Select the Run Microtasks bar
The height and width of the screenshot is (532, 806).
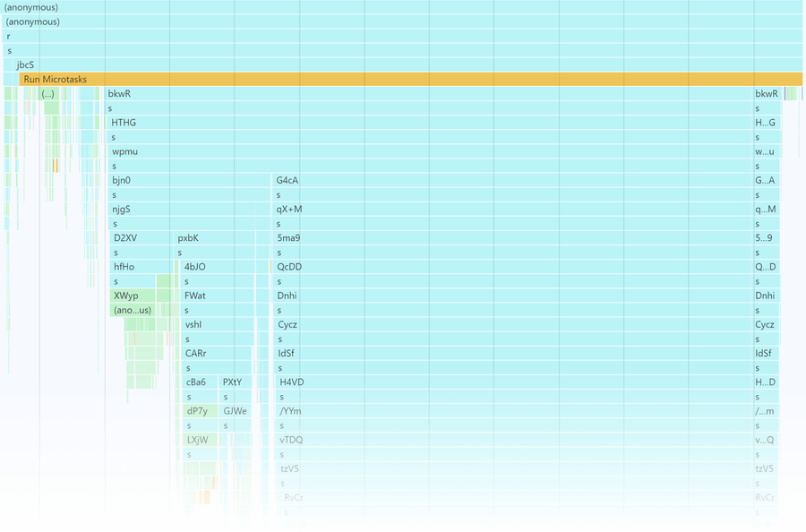click(x=411, y=79)
